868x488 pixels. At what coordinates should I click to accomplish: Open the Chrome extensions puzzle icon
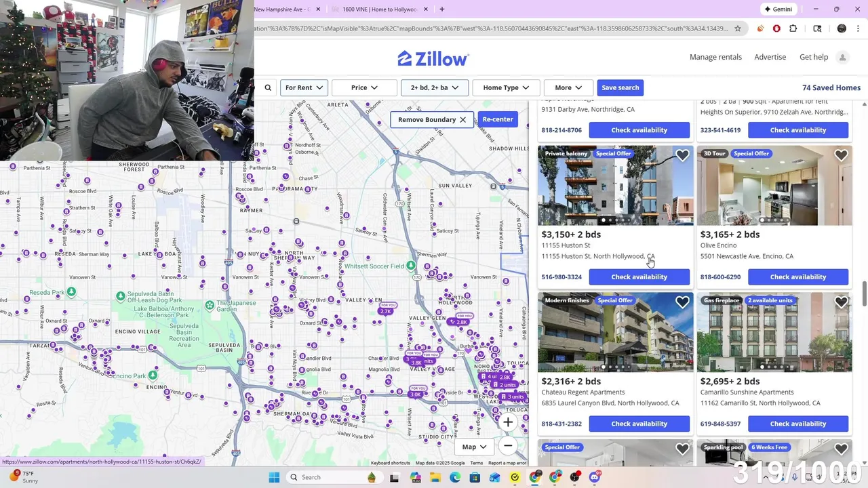[793, 28]
